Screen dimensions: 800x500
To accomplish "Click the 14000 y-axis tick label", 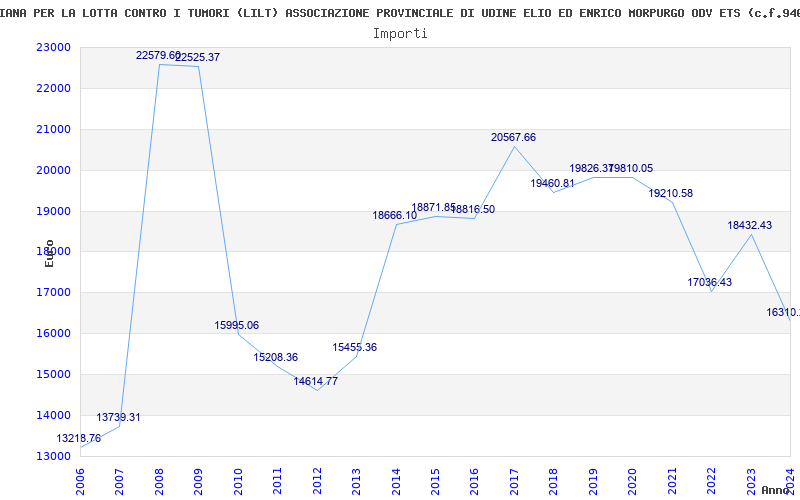I will [54, 415].
